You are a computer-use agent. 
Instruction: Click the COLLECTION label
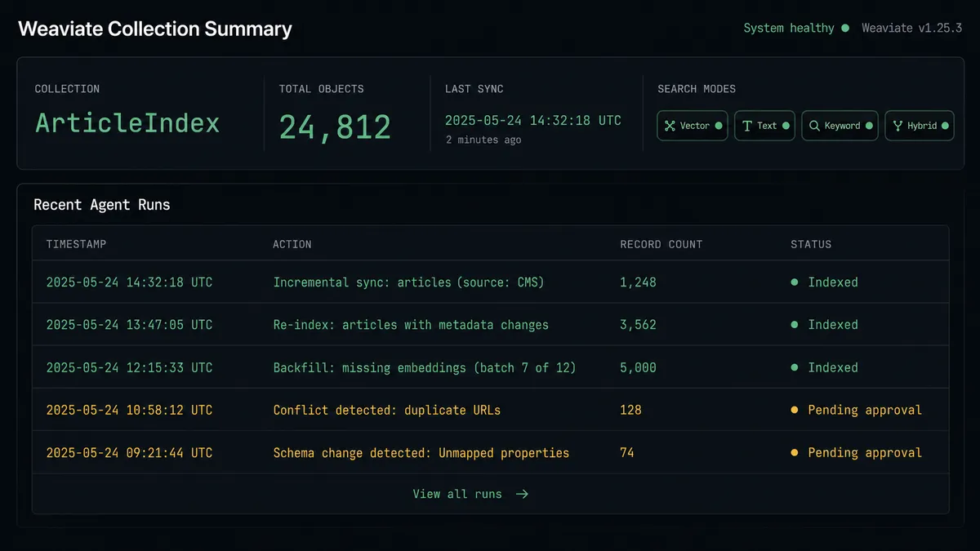coord(67,88)
